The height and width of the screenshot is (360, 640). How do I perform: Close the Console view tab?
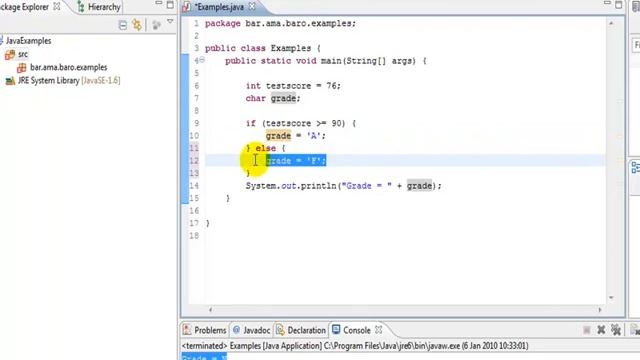pos(379,329)
